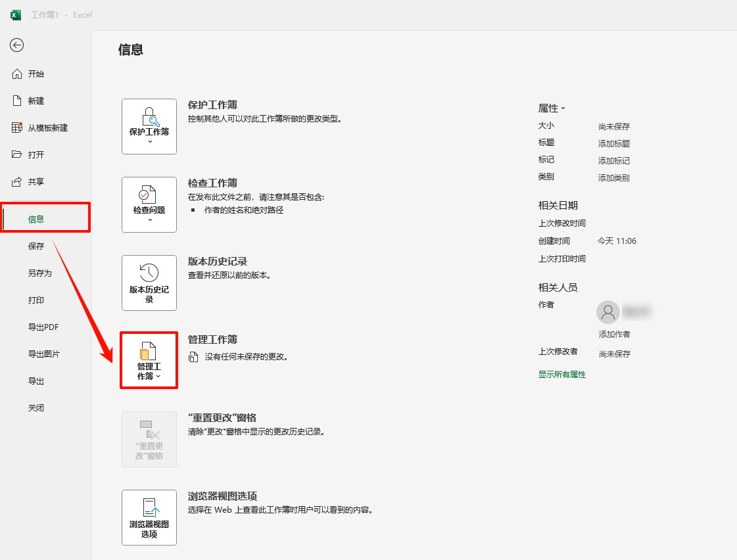Click the author avatar thumbnail

[608, 312]
